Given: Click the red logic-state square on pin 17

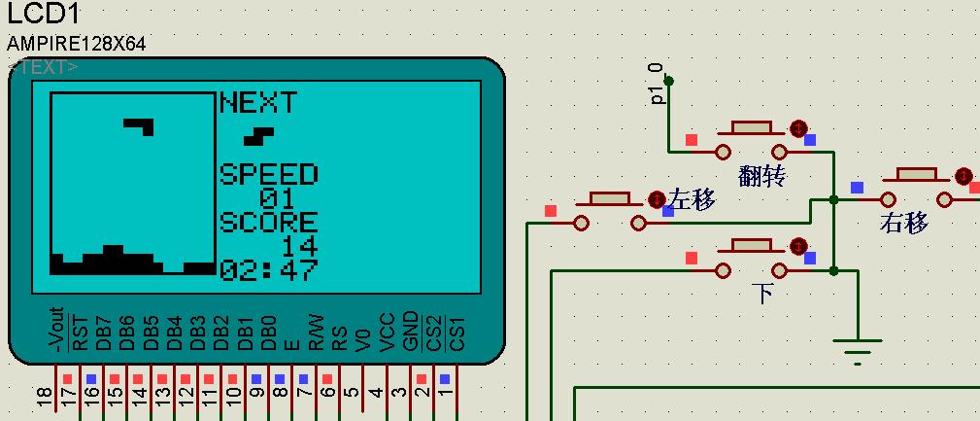Looking at the screenshot, I should [x=68, y=378].
